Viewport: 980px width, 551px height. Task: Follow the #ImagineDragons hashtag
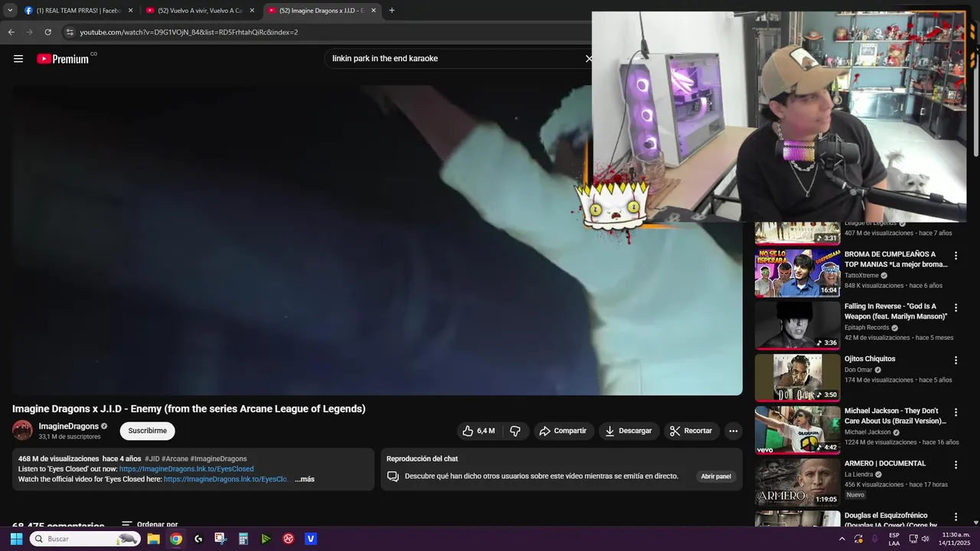click(218, 459)
